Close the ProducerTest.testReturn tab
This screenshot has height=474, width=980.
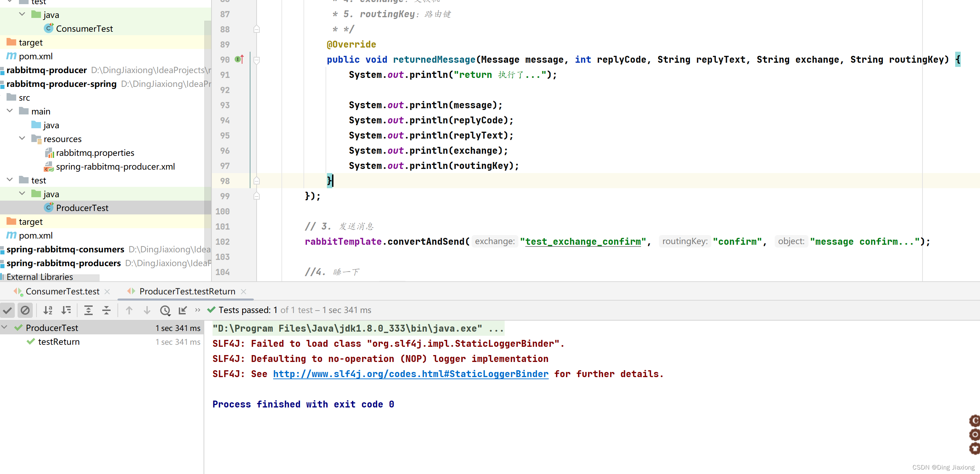click(x=244, y=292)
